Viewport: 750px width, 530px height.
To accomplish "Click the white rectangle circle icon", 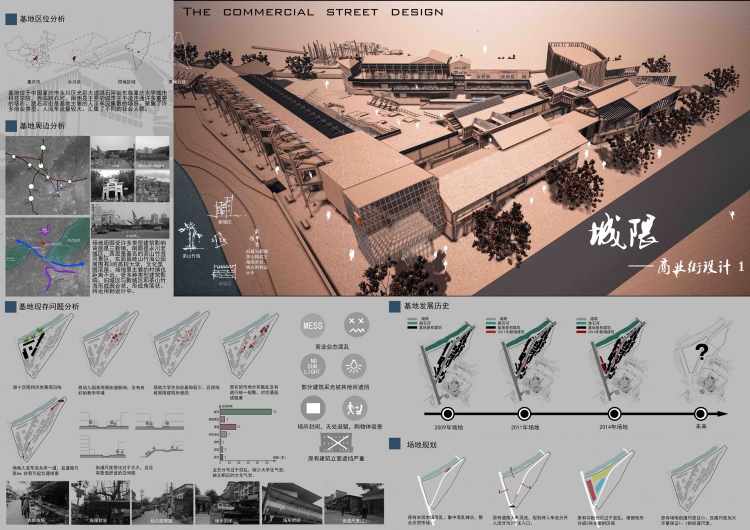I will [313, 408].
